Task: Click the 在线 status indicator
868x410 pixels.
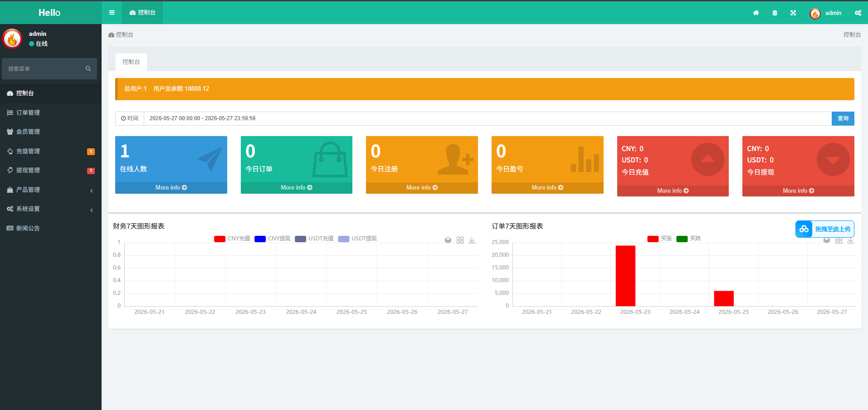Action: tap(39, 44)
